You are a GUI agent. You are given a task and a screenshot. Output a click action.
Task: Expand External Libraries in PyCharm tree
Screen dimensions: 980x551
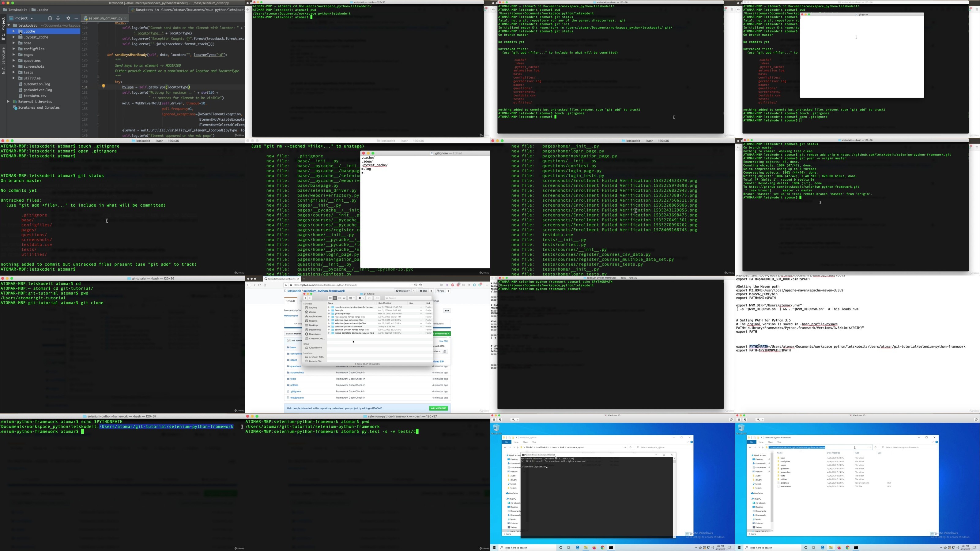(x=8, y=102)
